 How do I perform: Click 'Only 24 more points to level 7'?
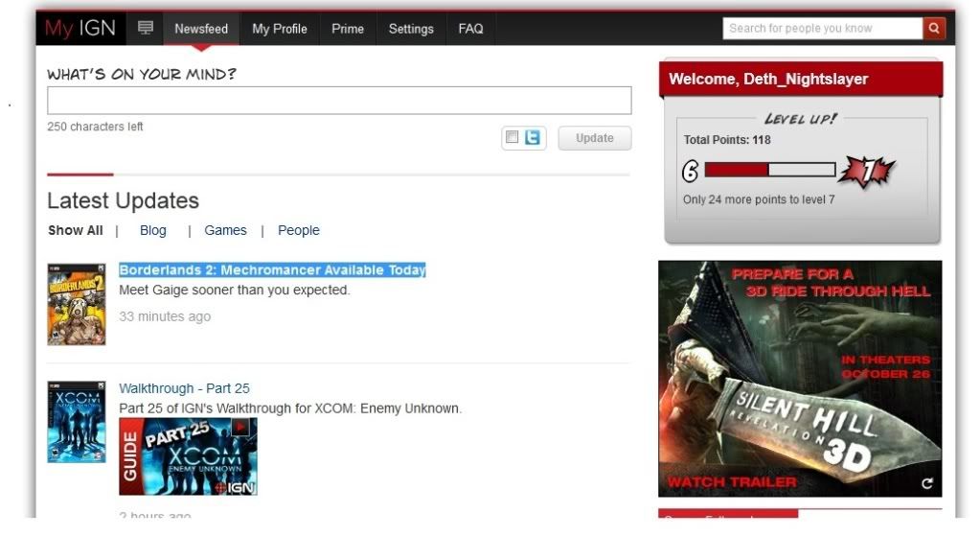point(759,199)
